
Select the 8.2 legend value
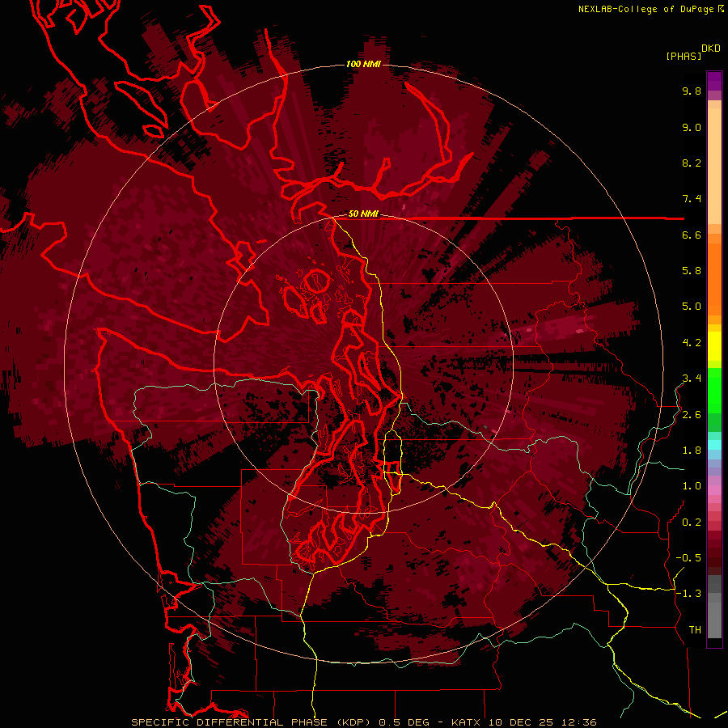click(692, 163)
